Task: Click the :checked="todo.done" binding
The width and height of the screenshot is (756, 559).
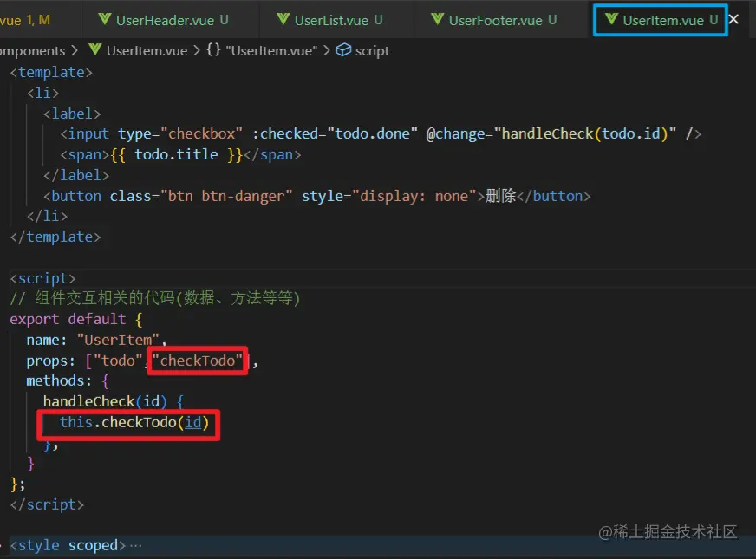Action: click(x=335, y=133)
